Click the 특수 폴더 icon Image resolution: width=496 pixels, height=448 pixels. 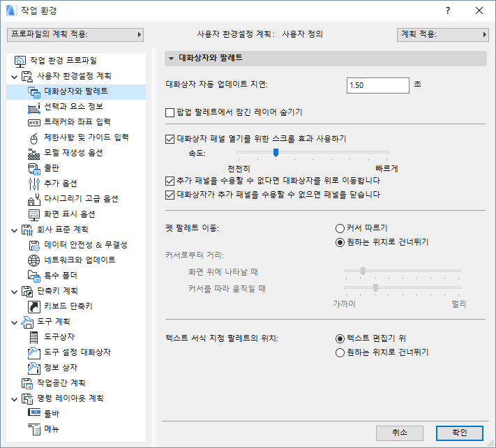(34, 276)
